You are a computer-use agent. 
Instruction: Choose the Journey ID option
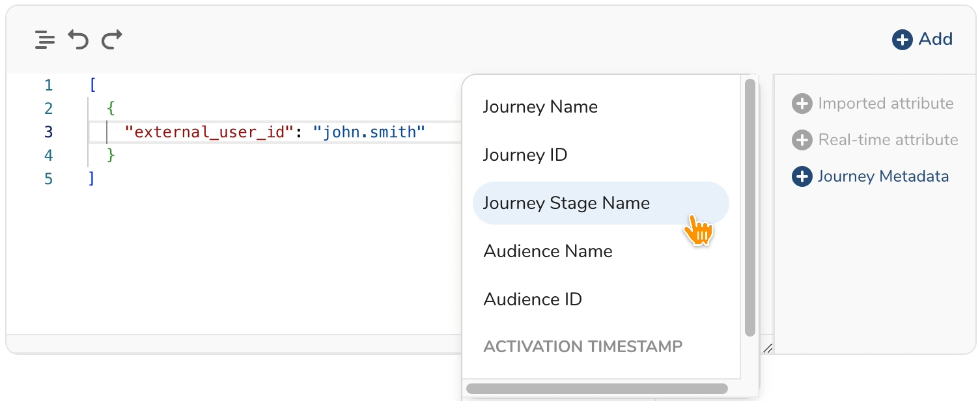(525, 155)
